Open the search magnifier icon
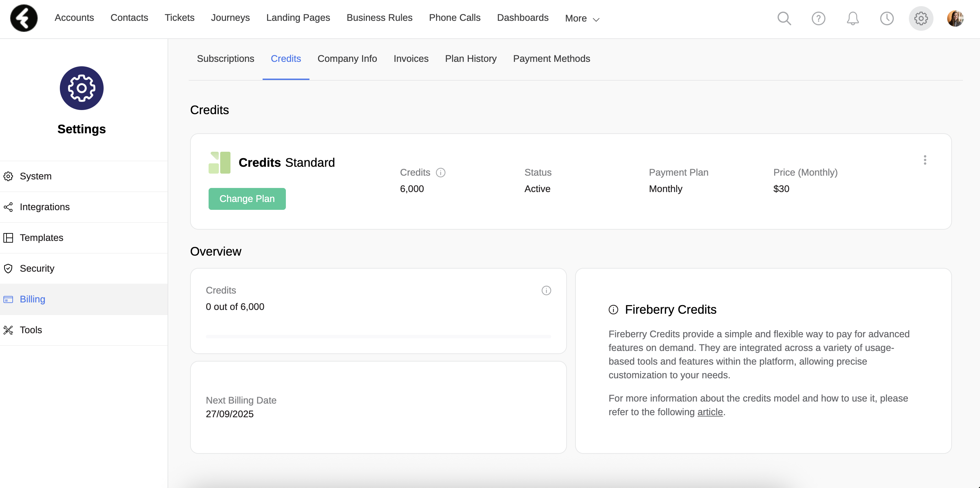 point(784,18)
